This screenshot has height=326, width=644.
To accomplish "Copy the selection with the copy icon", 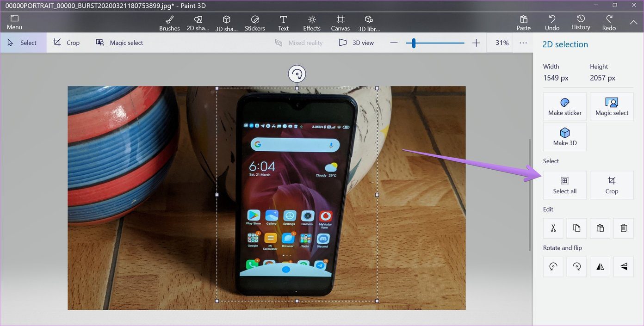I will point(576,228).
